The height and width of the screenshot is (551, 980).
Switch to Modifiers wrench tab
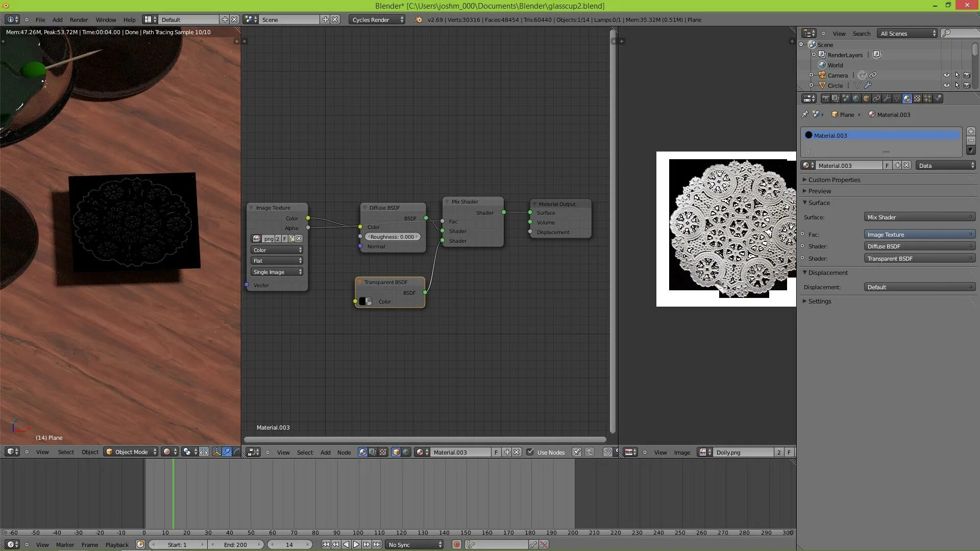point(887,98)
